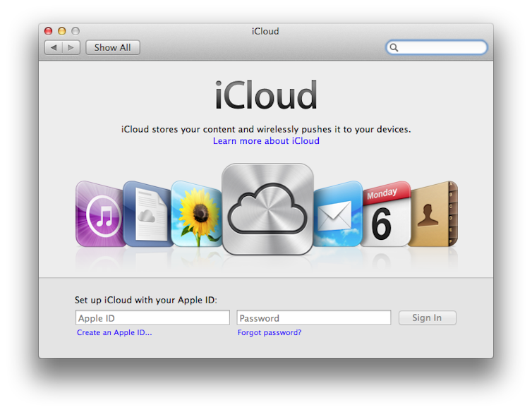Click into the Password field
Screen dimensions: 532x412
click(x=314, y=318)
